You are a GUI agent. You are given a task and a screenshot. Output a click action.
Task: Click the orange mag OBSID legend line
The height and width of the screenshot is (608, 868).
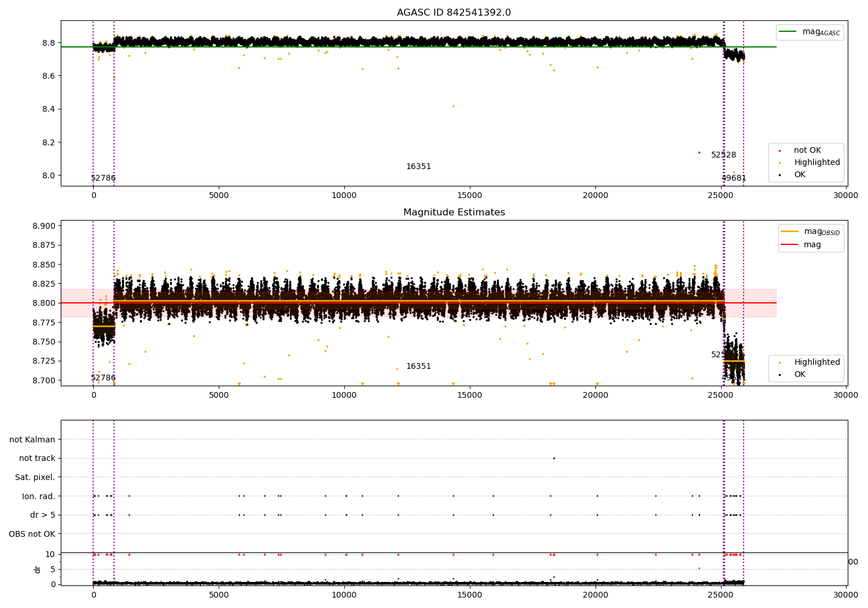point(789,232)
